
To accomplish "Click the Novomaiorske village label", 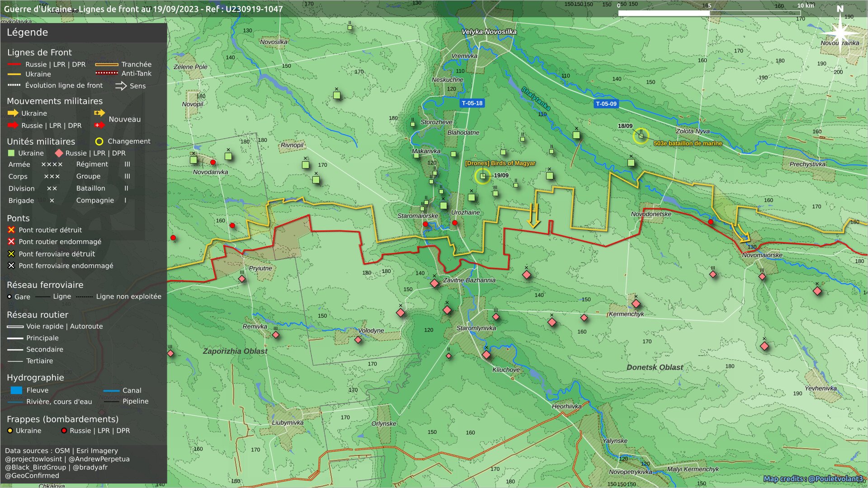I will click(762, 255).
